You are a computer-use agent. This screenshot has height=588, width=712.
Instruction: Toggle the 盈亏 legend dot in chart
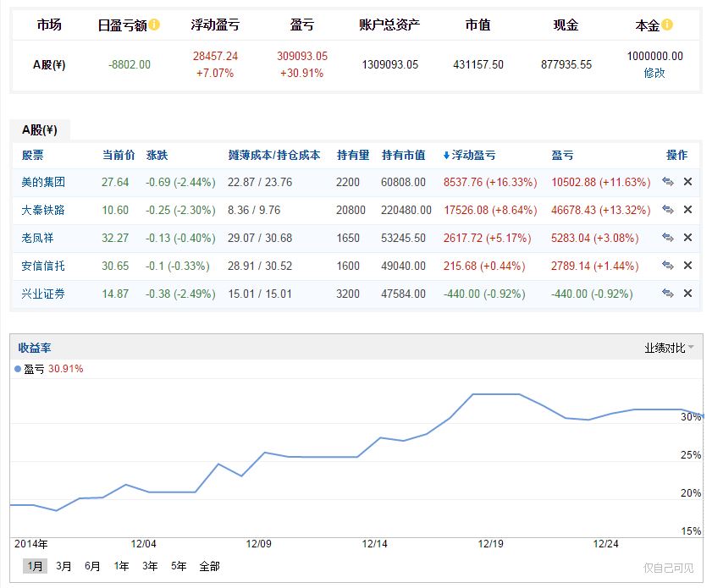pos(18,369)
